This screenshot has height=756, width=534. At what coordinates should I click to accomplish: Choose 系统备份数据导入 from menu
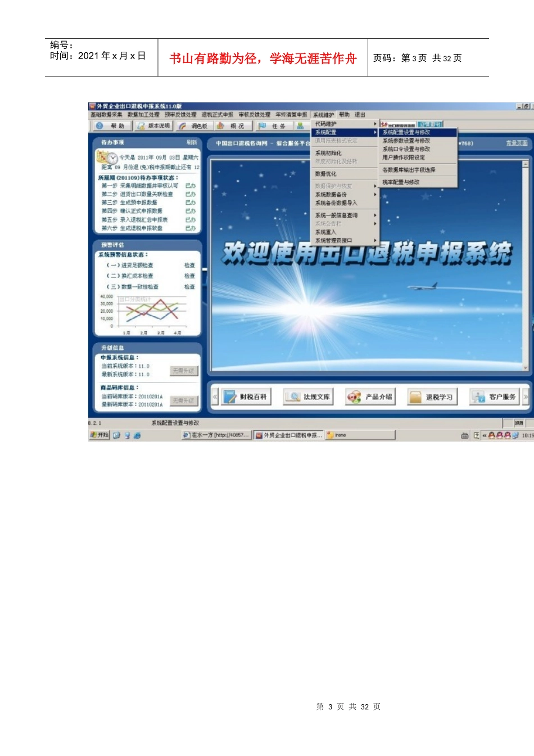point(345,203)
